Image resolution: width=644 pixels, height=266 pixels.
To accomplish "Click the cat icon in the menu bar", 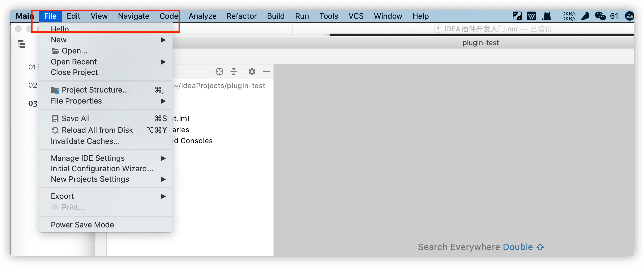I will [x=546, y=16].
